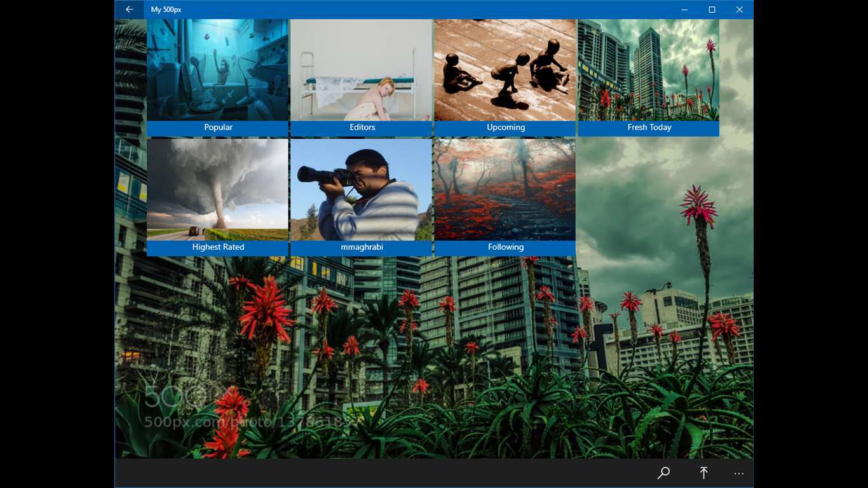The width and height of the screenshot is (868, 488).
Task: Open search with the magnifier icon
Action: click(x=663, y=473)
